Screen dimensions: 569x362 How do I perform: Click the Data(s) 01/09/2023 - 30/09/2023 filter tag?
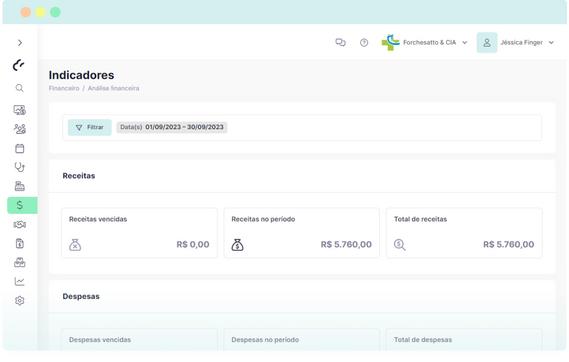coord(172,127)
